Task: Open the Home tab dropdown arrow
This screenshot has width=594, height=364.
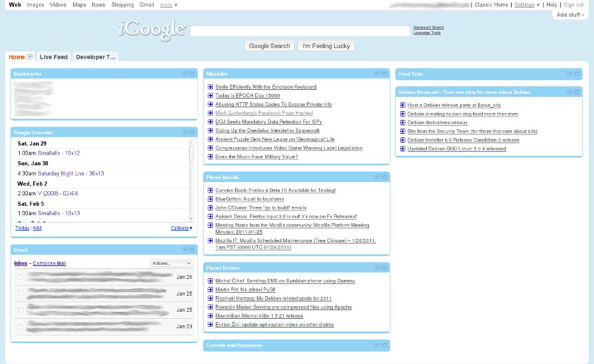Action: click(30, 57)
